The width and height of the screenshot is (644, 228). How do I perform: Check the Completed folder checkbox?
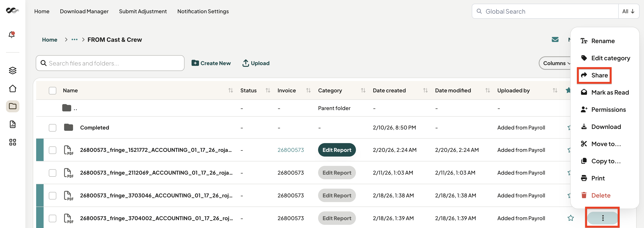click(x=53, y=128)
